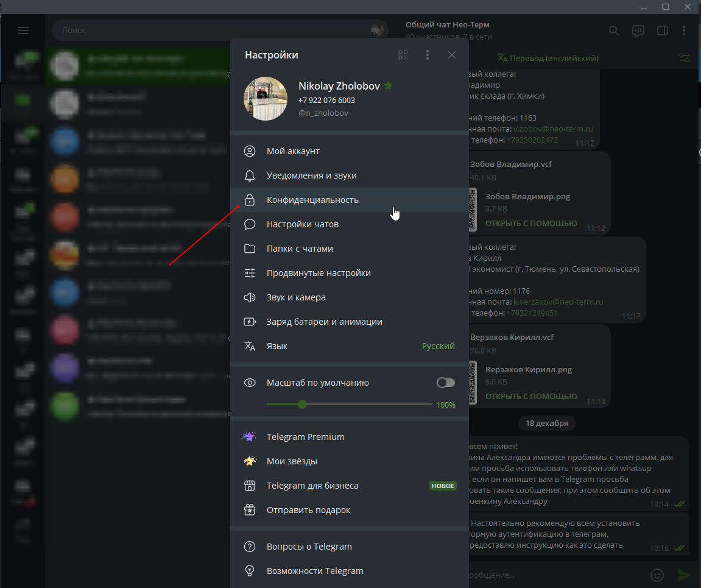The width and height of the screenshot is (701, 588).
Task: Change the language setting (Язык)
Action: click(x=350, y=346)
